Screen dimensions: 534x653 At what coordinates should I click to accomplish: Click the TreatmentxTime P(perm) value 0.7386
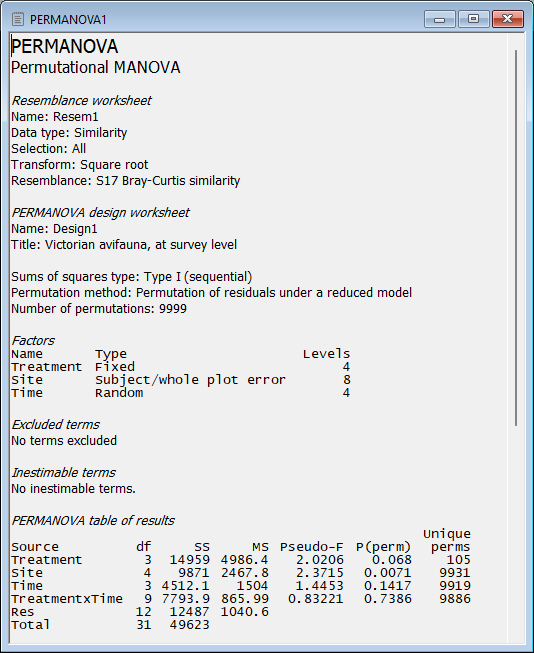click(x=388, y=599)
